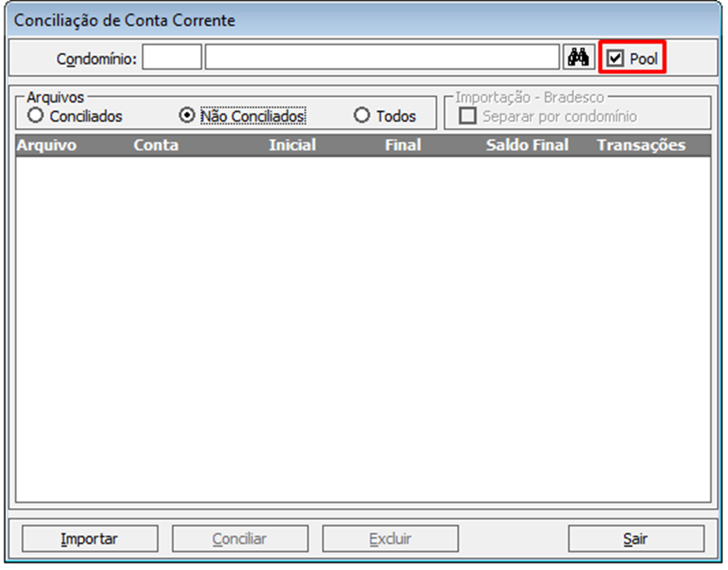Click the binoculars search icon
The image size is (728, 570).
(579, 57)
